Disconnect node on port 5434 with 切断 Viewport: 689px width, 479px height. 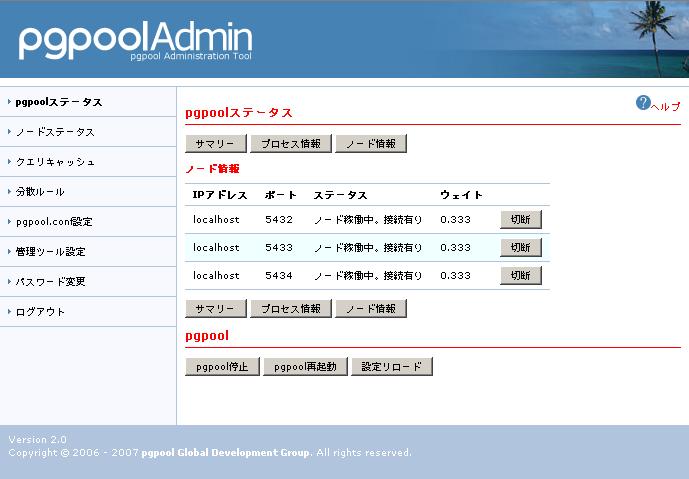coord(521,276)
